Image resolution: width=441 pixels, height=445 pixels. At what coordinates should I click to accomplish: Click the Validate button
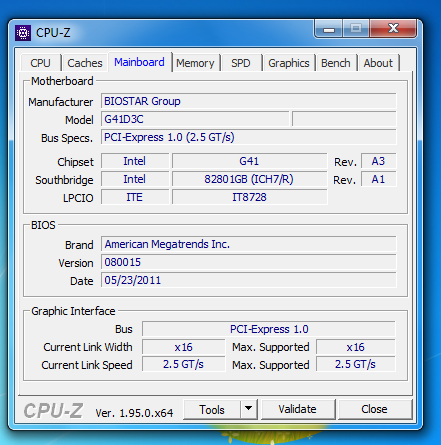point(298,409)
